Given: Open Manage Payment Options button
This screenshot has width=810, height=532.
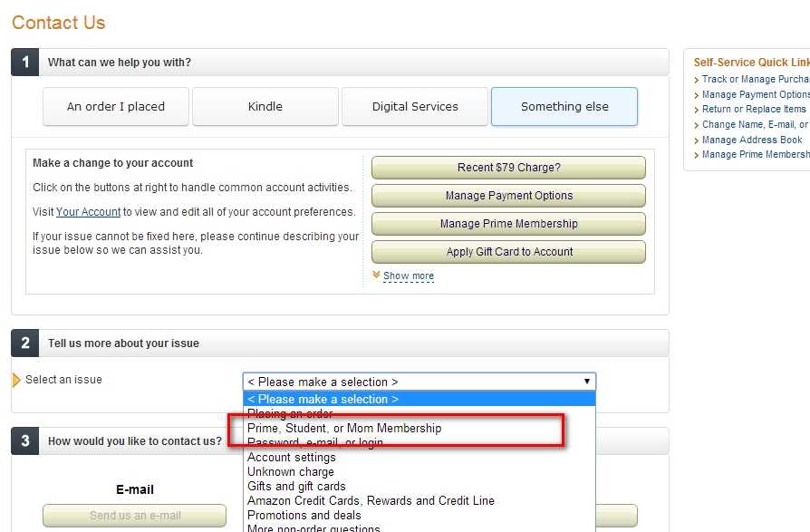Looking at the screenshot, I should tap(508, 196).
